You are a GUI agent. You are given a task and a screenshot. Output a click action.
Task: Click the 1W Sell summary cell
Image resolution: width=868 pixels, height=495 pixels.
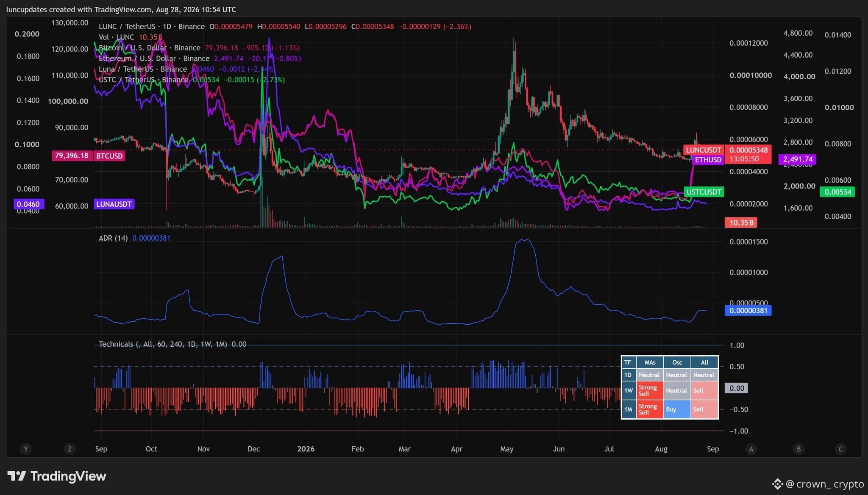tap(704, 390)
